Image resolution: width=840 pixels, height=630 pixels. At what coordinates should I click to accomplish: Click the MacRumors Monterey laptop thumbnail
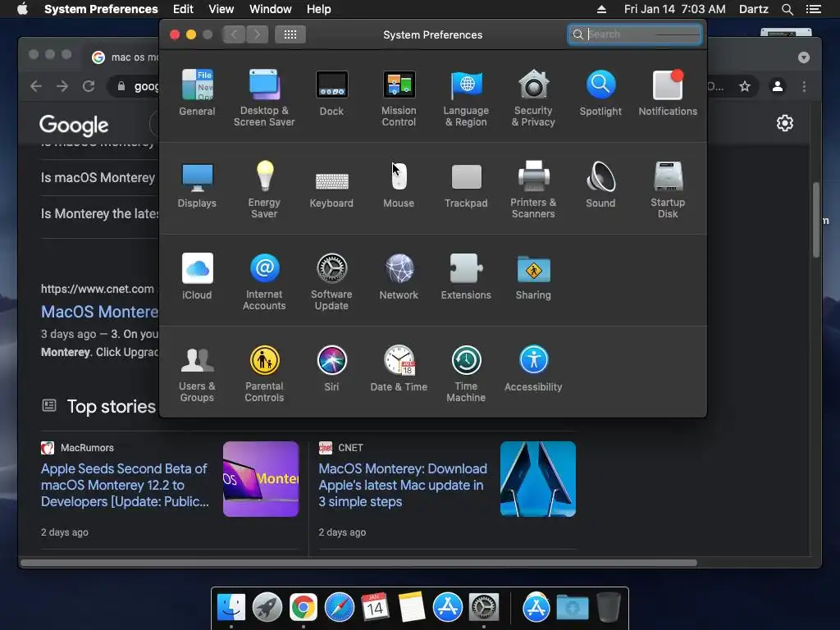point(261,479)
